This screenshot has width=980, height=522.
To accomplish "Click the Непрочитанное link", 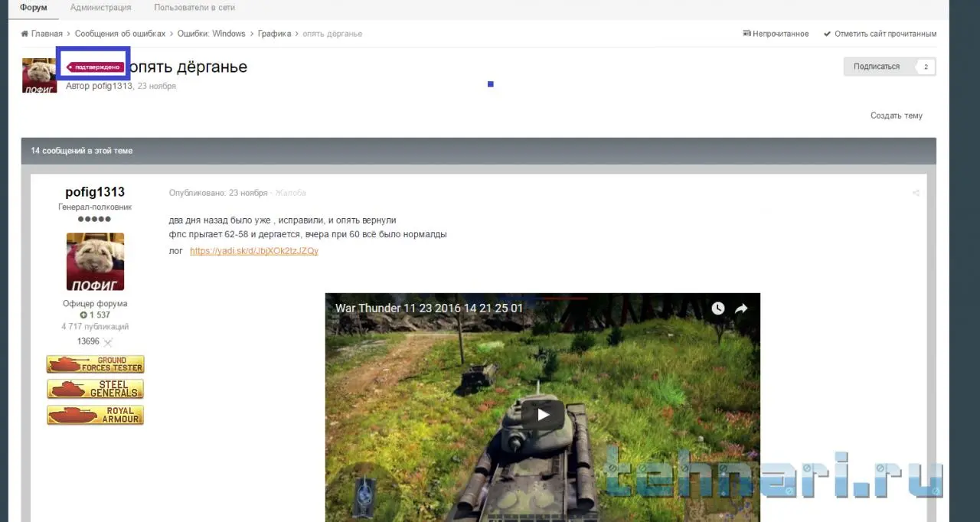I will tap(776, 34).
